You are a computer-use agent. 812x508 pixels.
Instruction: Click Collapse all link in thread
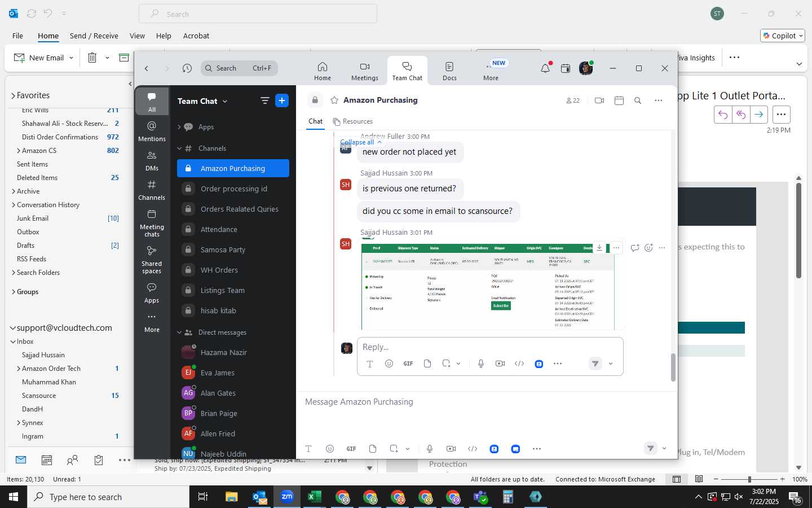[361, 142]
